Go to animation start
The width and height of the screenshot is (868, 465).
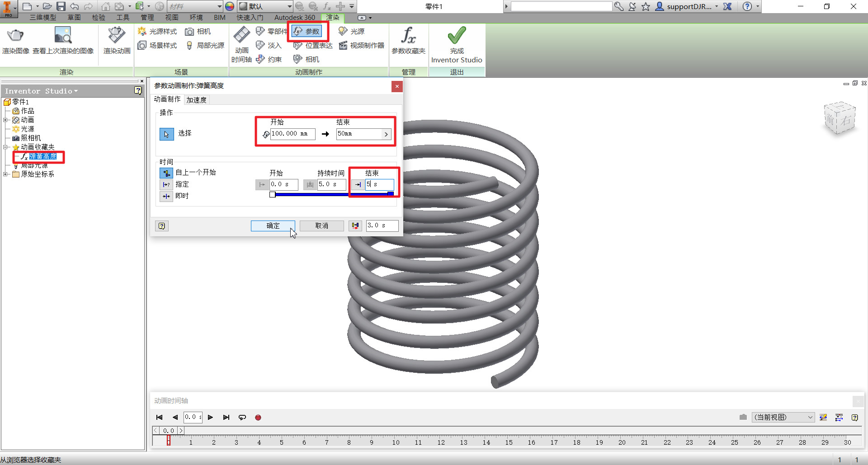[159, 418]
